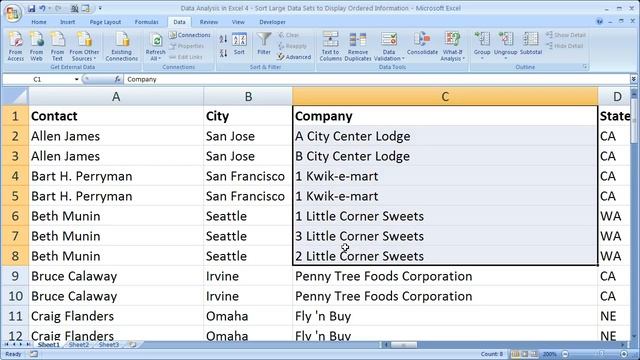Click the Show Detail button
640x360 pixels.
(566, 35)
